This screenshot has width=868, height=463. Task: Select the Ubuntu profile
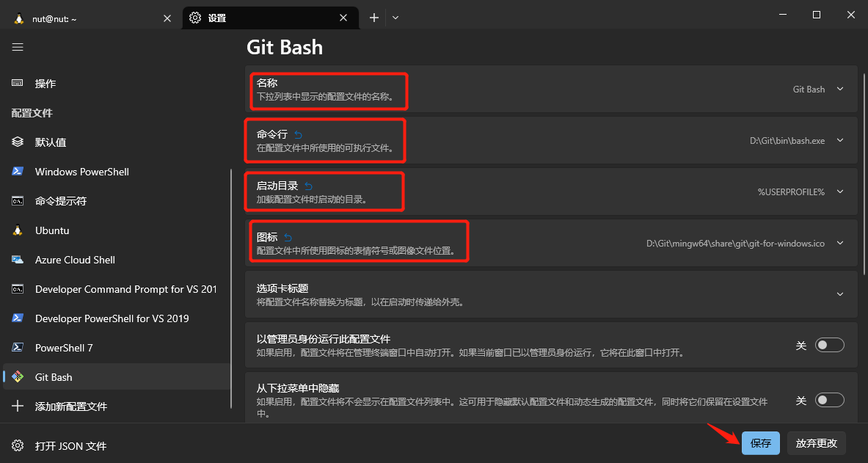pyautogui.click(x=116, y=230)
